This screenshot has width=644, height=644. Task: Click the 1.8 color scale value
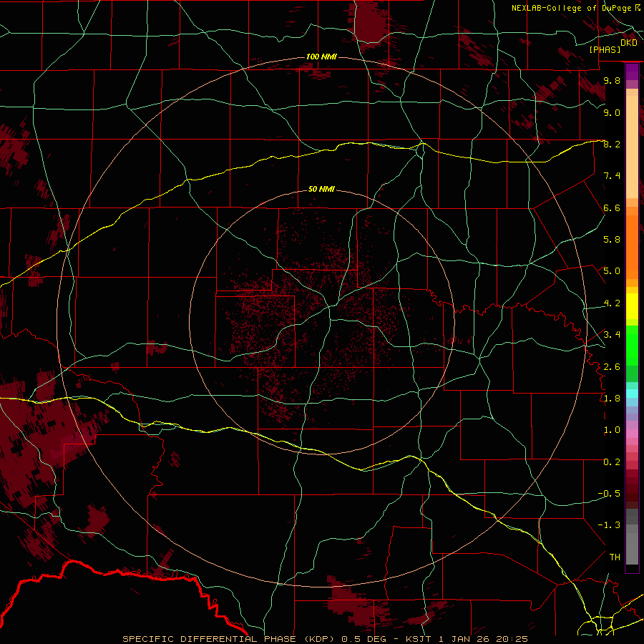[612, 399]
